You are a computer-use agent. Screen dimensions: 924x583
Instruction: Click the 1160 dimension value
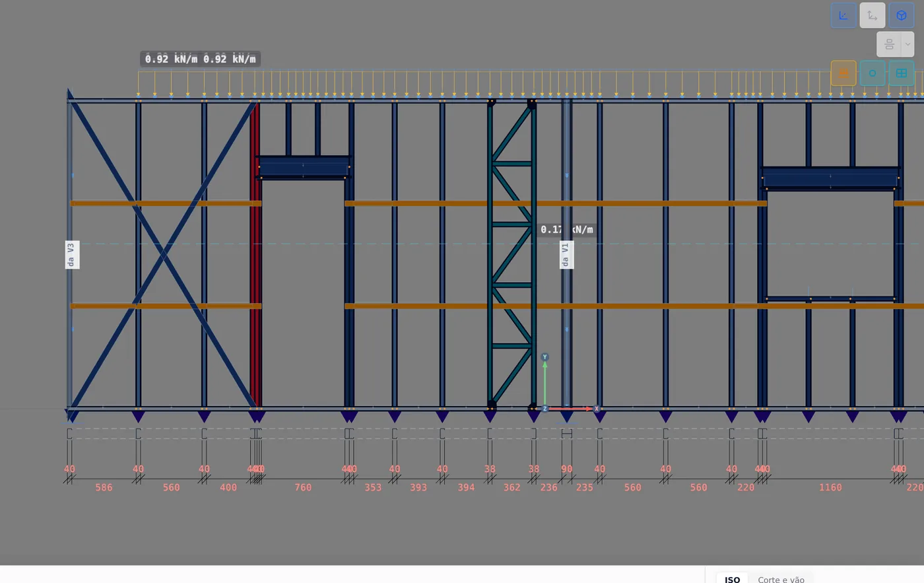coord(830,487)
